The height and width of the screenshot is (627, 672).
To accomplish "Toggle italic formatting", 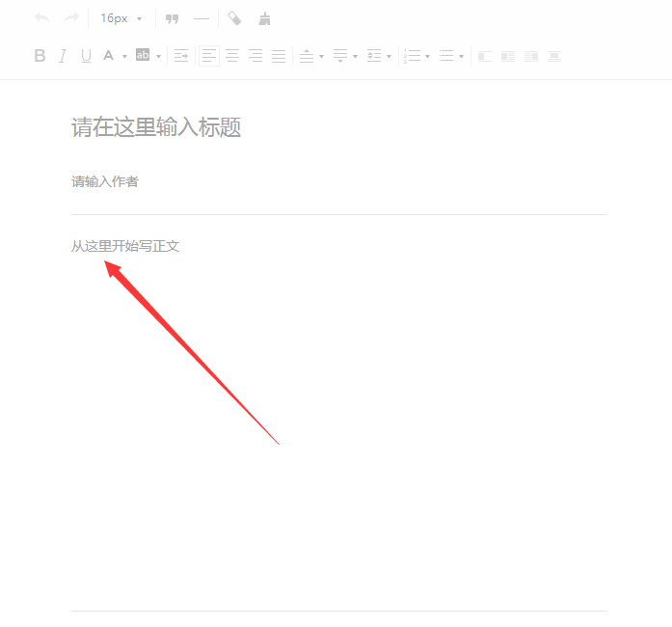I will point(63,56).
